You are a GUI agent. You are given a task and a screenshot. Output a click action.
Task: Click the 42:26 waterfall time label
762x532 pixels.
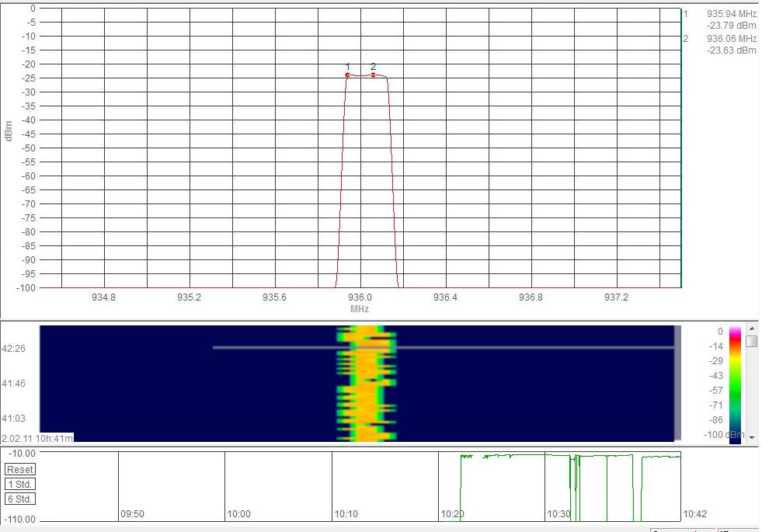[14, 349]
